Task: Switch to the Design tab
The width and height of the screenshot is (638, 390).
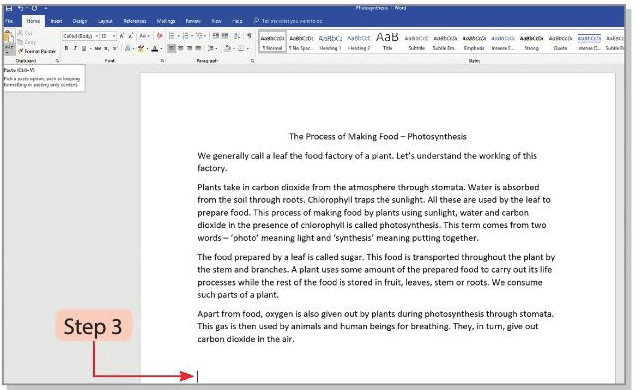Action: point(80,21)
